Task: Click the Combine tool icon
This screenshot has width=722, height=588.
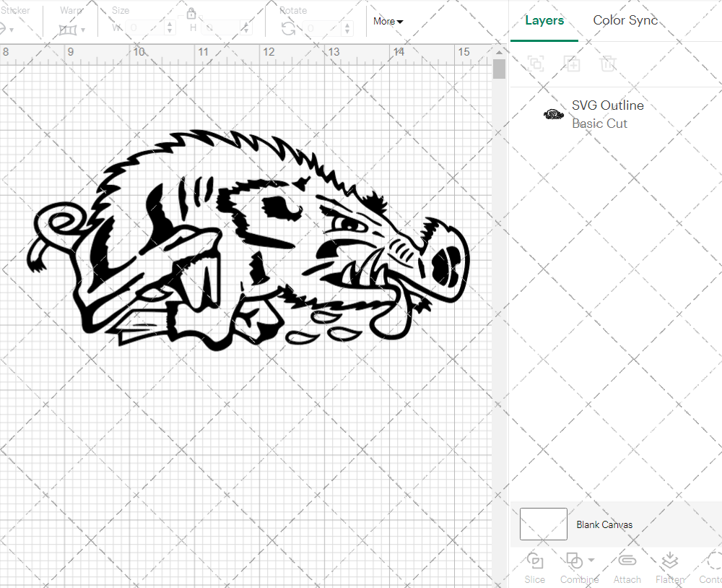Action: click(575, 561)
